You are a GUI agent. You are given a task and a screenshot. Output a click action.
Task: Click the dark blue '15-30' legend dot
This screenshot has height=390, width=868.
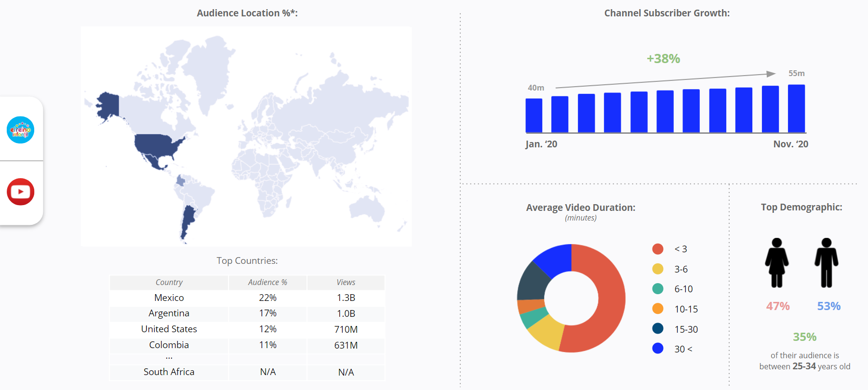point(657,329)
